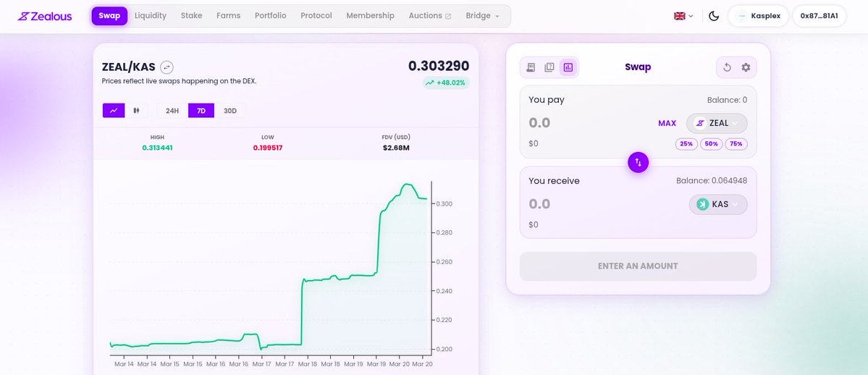The width and height of the screenshot is (868, 375).
Task: Go to the Liquidity tab
Action: tap(151, 15)
